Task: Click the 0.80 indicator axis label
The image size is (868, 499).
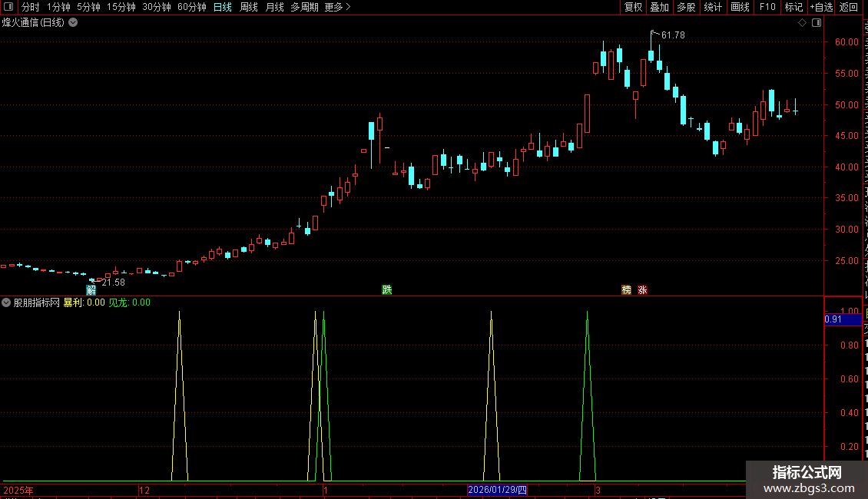Action: coord(849,345)
